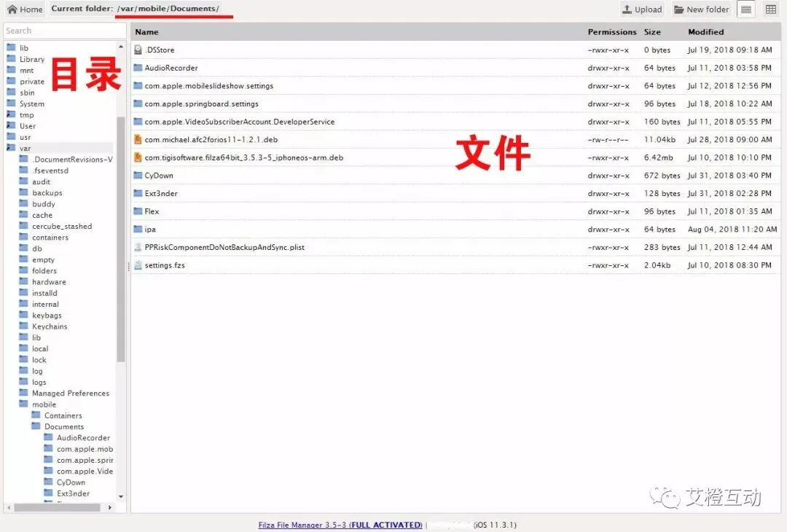Image resolution: width=787 pixels, height=532 pixels.
Task: Click the sbin folder icon in tree
Action: pyautogui.click(x=11, y=93)
